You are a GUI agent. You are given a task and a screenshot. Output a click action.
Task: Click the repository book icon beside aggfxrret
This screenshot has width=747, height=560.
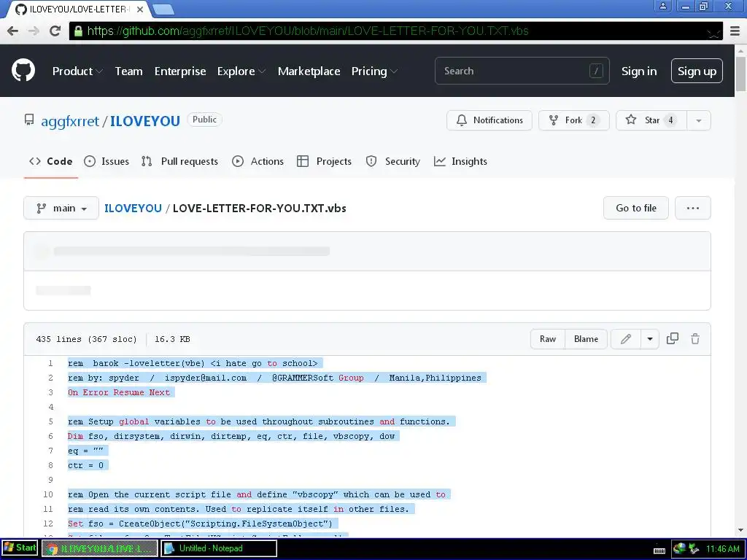[x=29, y=120]
